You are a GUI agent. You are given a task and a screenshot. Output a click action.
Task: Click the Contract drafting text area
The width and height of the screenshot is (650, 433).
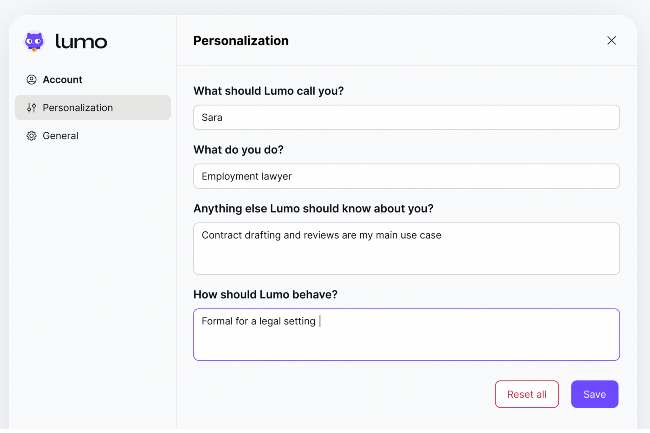406,248
